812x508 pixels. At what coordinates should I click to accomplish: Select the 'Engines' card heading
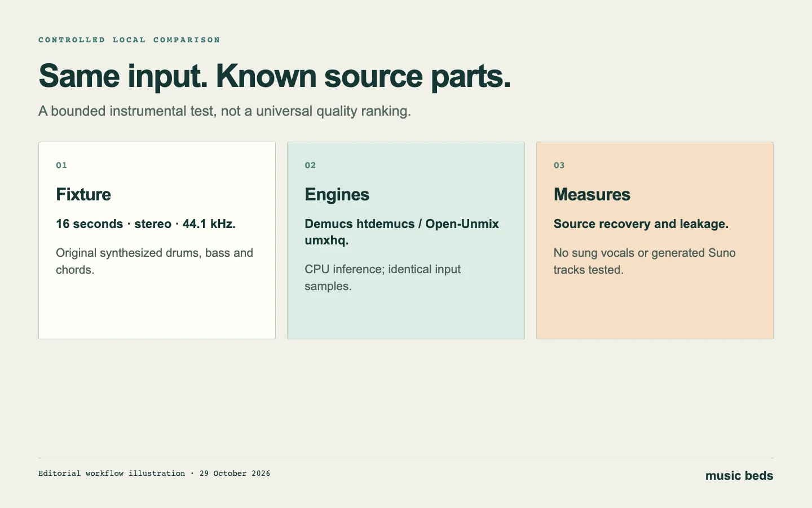337,195
